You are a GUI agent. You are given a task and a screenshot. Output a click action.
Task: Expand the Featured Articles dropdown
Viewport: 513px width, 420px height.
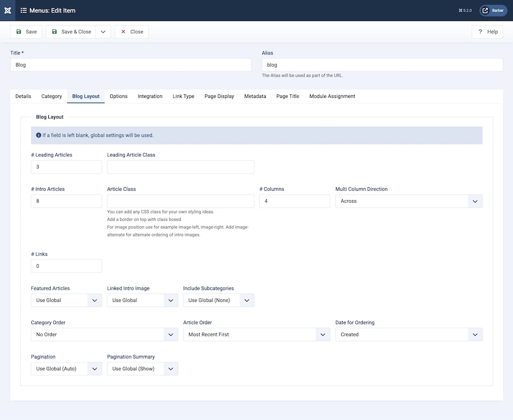click(66, 300)
